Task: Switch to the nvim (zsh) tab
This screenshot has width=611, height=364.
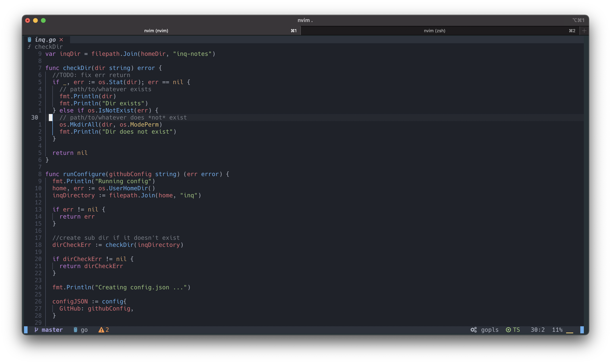Action: coord(434,31)
